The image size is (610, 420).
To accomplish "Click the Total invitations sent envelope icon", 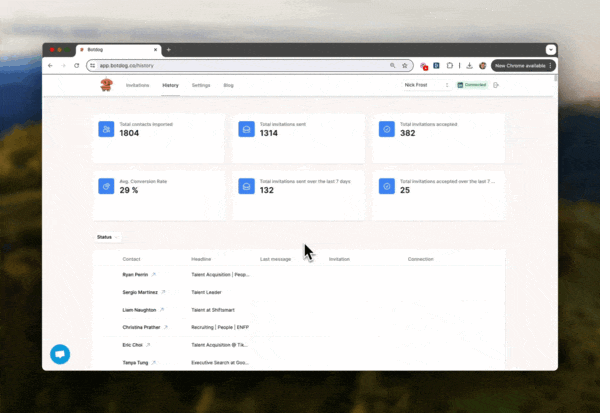I will pyautogui.click(x=246, y=129).
